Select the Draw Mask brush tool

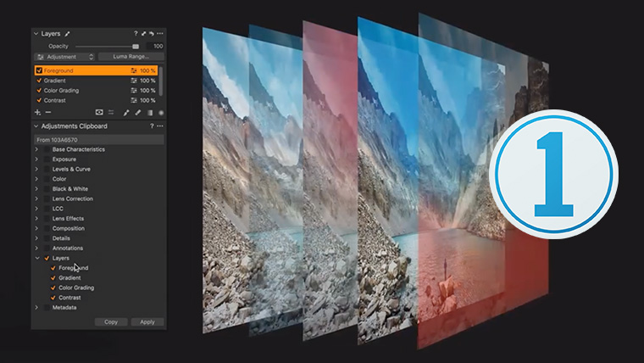(126, 112)
